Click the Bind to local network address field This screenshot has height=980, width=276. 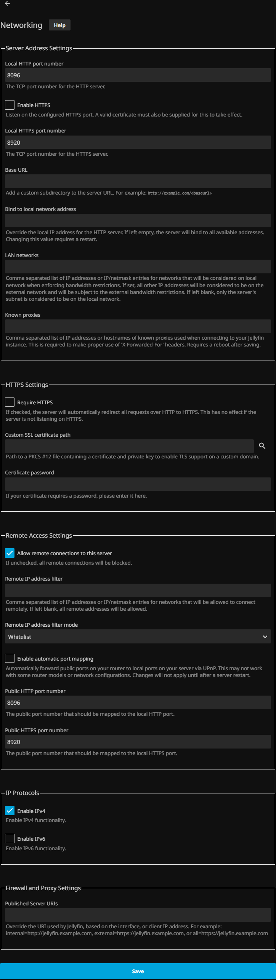(x=138, y=221)
